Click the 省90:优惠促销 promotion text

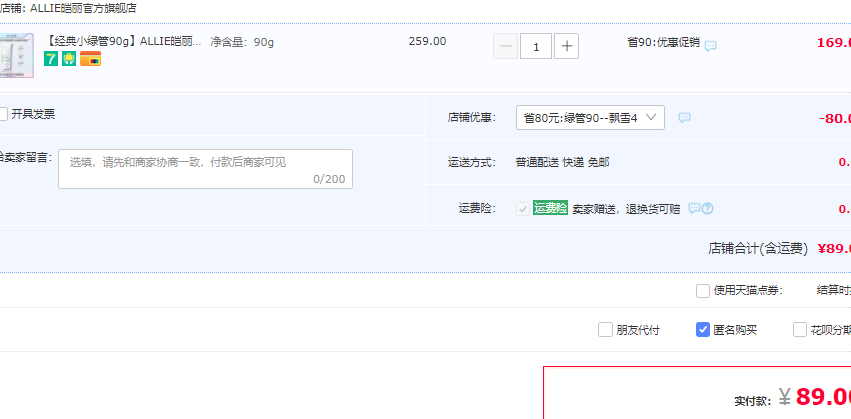(664, 42)
